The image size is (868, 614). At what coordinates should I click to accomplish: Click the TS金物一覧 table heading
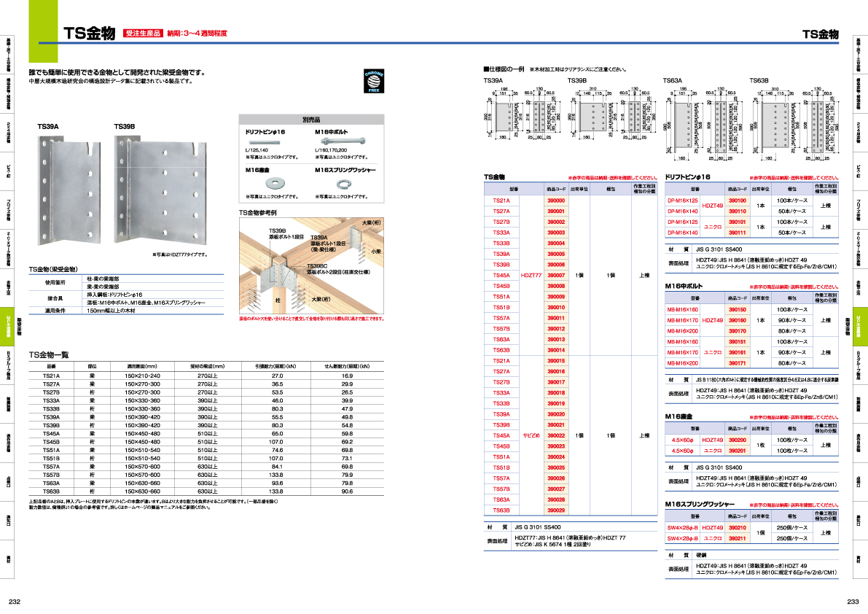click(x=49, y=355)
